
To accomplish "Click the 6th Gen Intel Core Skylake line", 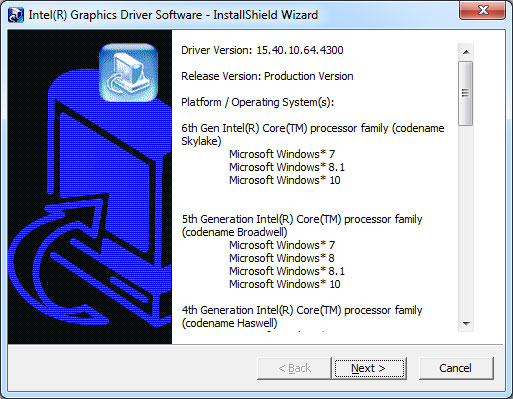I will click(x=313, y=134).
